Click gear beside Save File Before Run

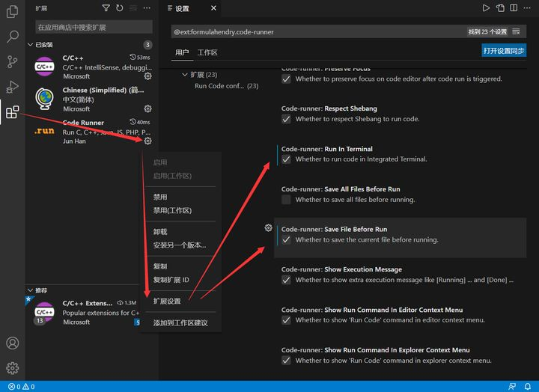click(269, 227)
